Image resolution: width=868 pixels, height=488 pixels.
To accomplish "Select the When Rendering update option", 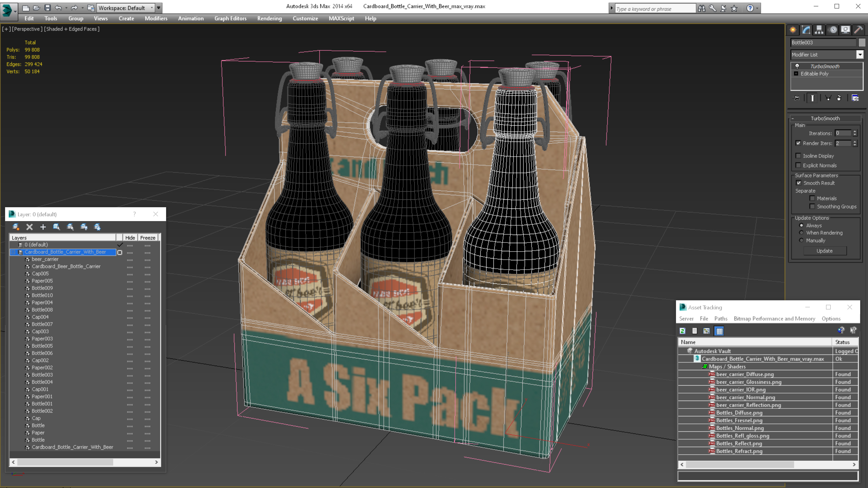I will pyautogui.click(x=801, y=233).
